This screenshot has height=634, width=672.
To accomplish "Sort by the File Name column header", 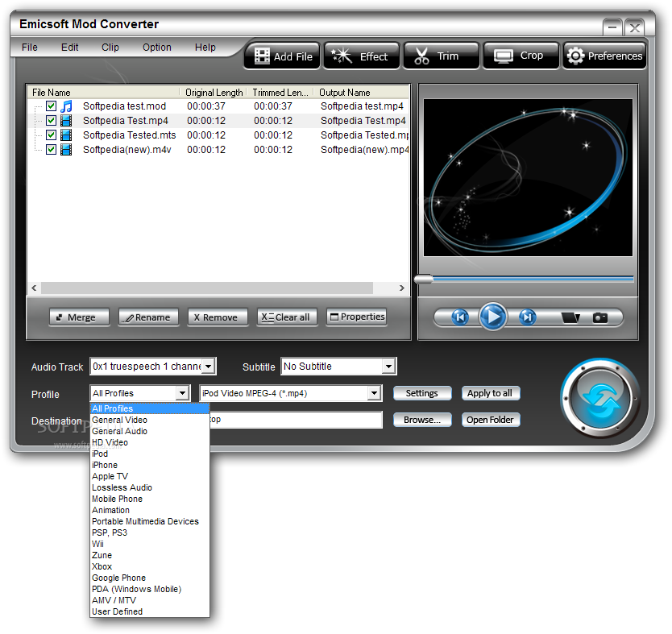I will pos(104,93).
